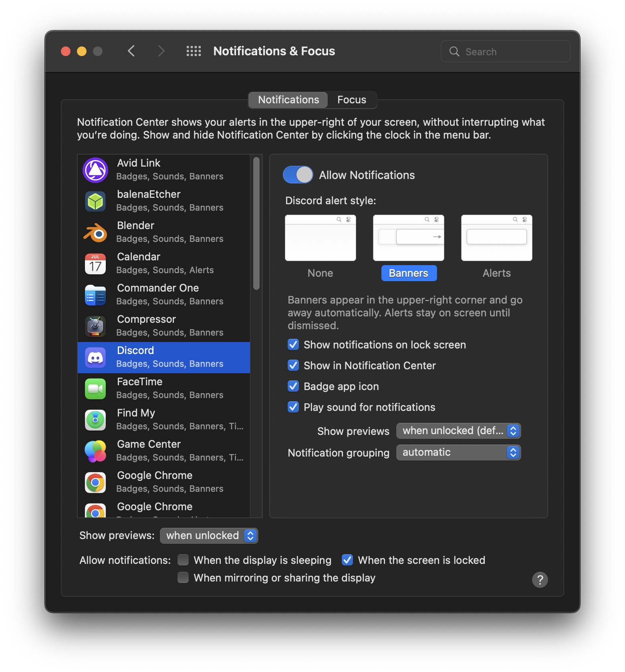Click the Game Center bubbles icon
Screen dimensions: 625x672
(95, 451)
